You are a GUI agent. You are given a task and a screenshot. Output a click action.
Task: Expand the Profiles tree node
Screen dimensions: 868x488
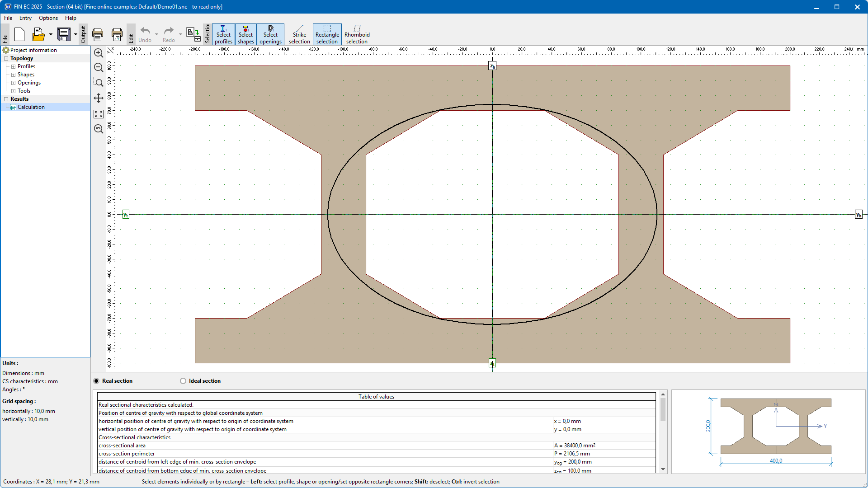click(14, 66)
